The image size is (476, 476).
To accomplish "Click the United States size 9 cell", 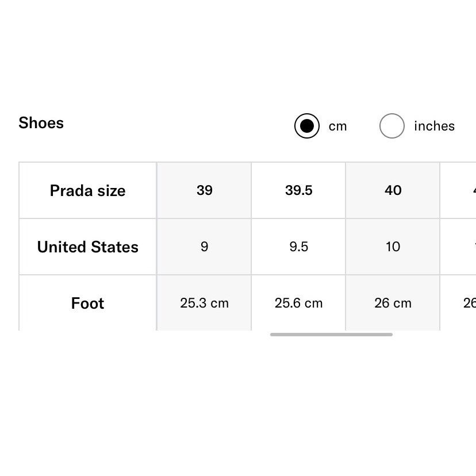I will [204, 247].
